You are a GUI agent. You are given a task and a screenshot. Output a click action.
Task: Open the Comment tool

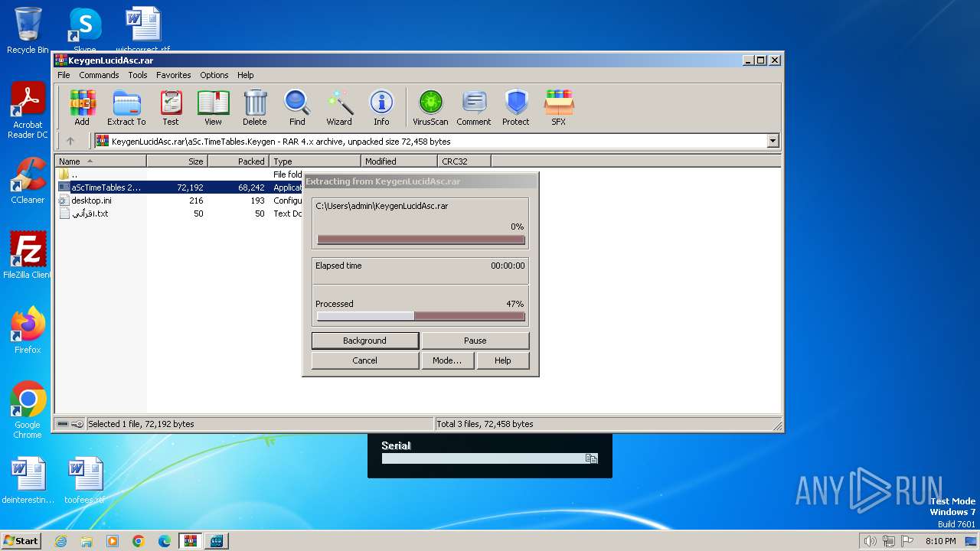(x=474, y=108)
